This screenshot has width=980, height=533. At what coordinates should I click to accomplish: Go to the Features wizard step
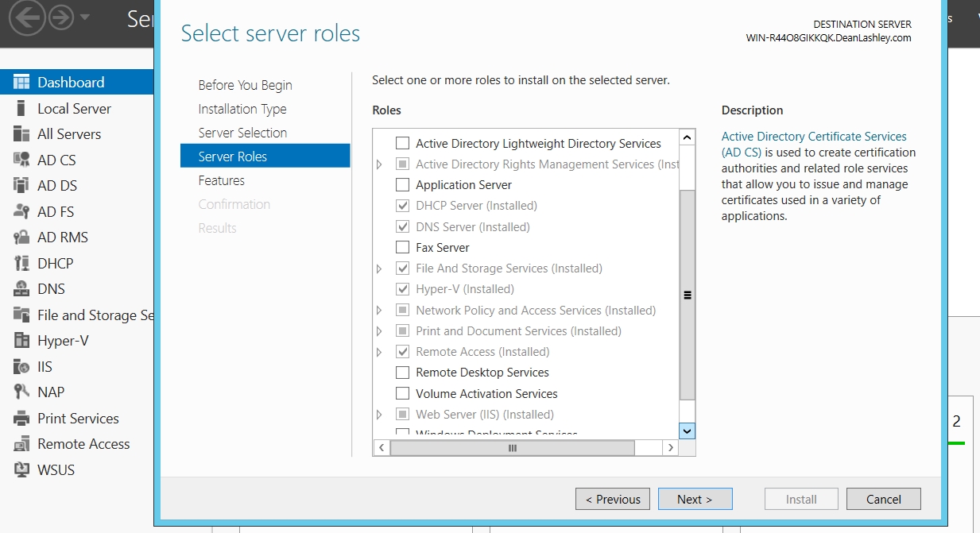[x=222, y=180]
